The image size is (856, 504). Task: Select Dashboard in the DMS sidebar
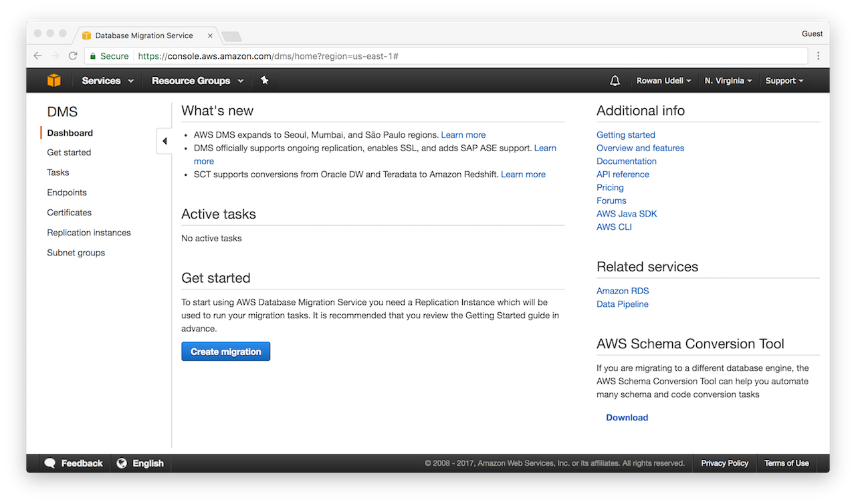pyautogui.click(x=70, y=133)
